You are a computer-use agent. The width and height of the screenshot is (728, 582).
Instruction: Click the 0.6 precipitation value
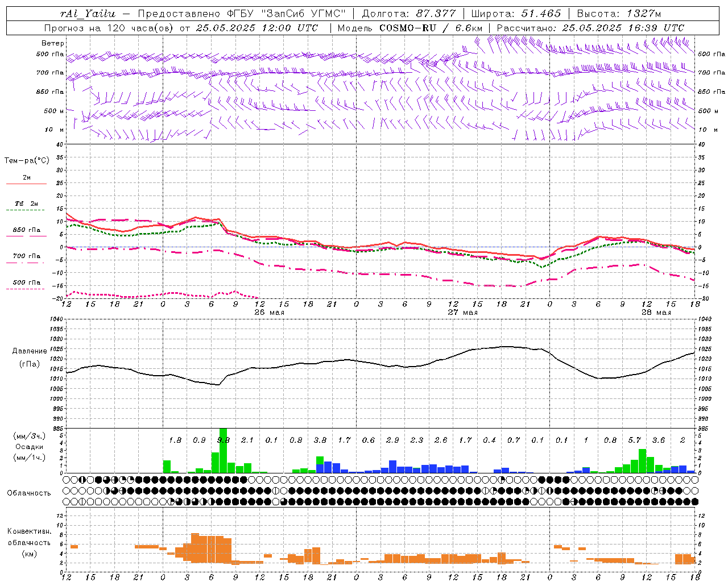[369, 440]
